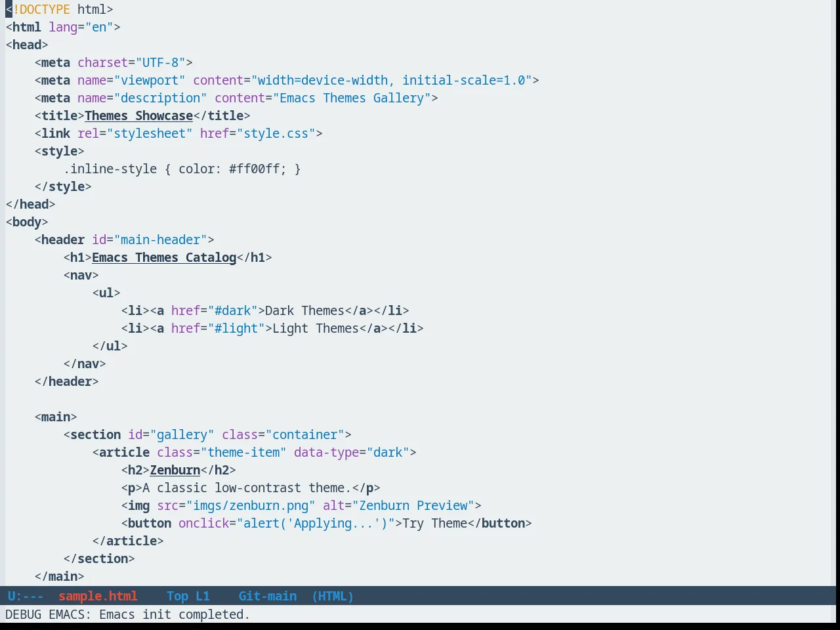Place cursor on the block cursor at buffer start
The width and height of the screenshot is (840, 630).
(9, 9)
